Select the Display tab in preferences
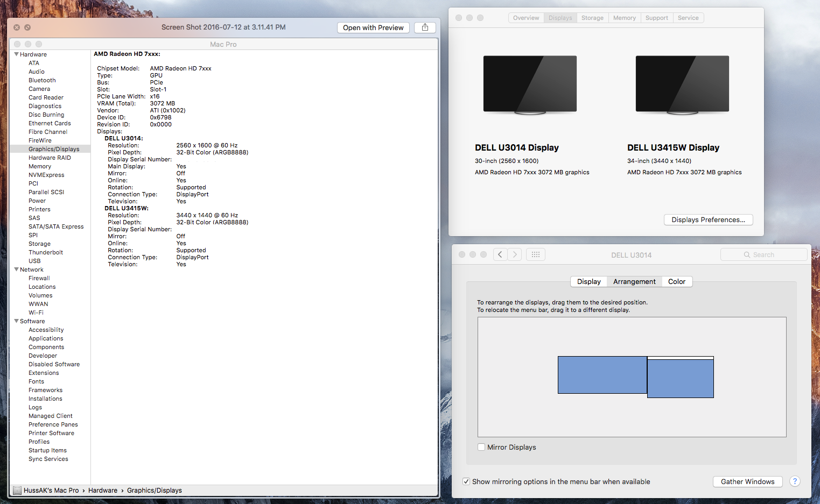 pyautogui.click(x=589, y=281)
